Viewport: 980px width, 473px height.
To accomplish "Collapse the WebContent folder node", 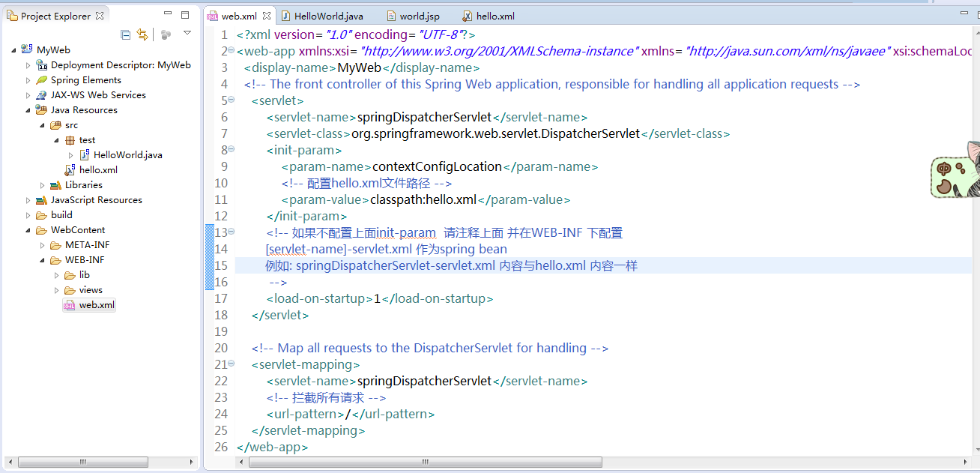I will point(28,230).
